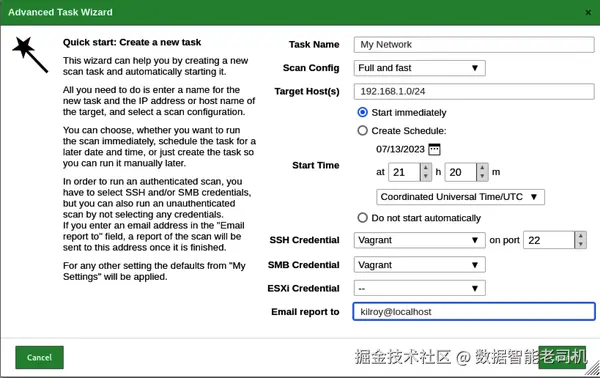Click the ESXi Credential label
Screen dimensions: 600x378
pyautogui.click(x=303, y=288)
